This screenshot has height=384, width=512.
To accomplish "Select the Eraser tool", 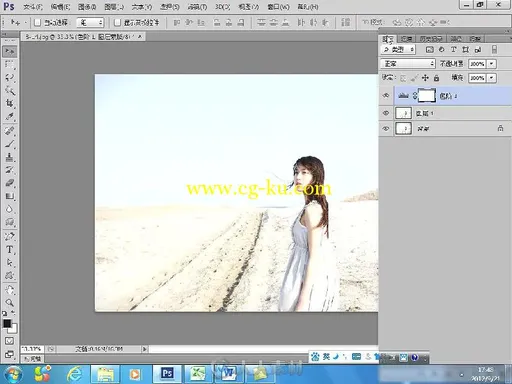I will (10, 183).
